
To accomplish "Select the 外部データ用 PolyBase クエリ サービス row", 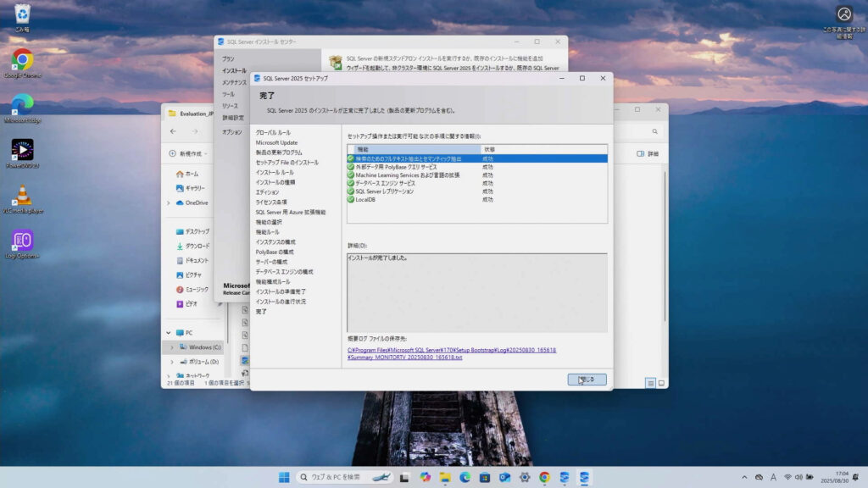I will (x=477, y=167).
